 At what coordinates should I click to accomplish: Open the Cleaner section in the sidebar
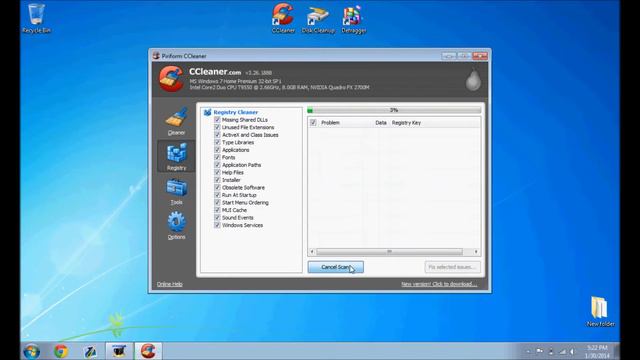point(176,121)
